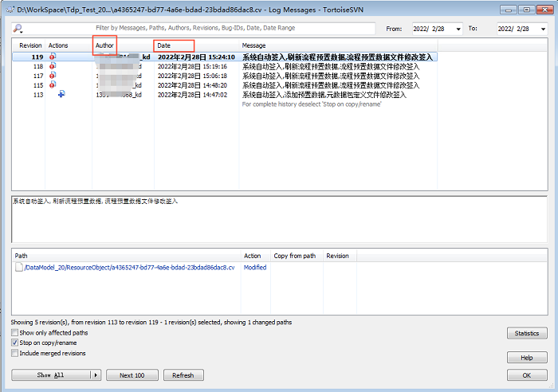Click the Refresh button
558x392 pixels.
[x=183, y=375]
